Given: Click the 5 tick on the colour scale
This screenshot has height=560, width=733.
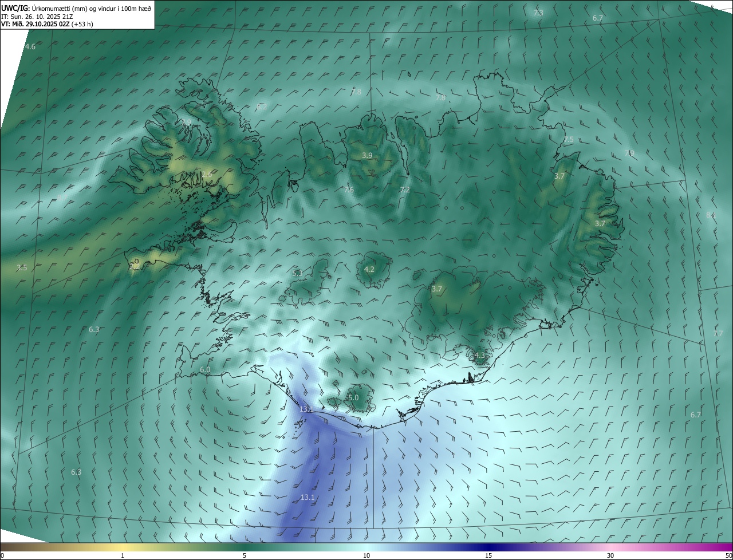Looking at the screenshot, I should click(x=245, y=555).
